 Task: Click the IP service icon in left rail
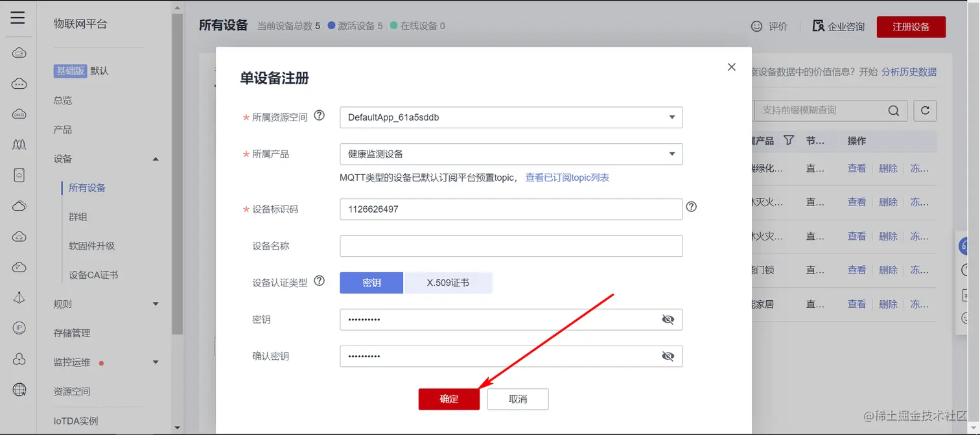point(19,328)
